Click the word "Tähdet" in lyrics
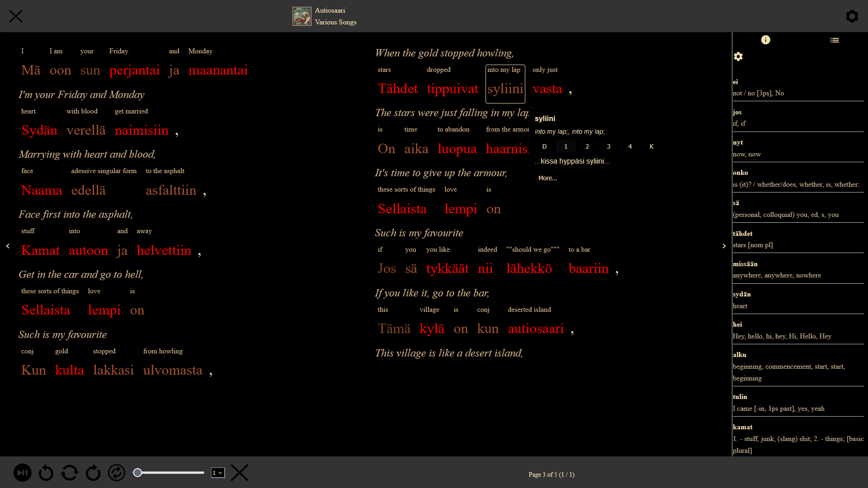This screenshot has width=868, height=488. [x=398, y=89]
